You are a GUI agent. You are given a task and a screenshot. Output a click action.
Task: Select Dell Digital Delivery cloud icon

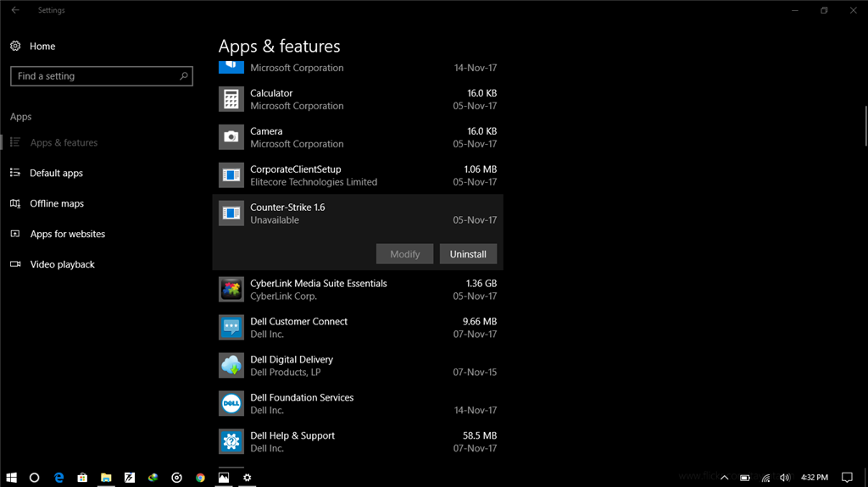231,366
